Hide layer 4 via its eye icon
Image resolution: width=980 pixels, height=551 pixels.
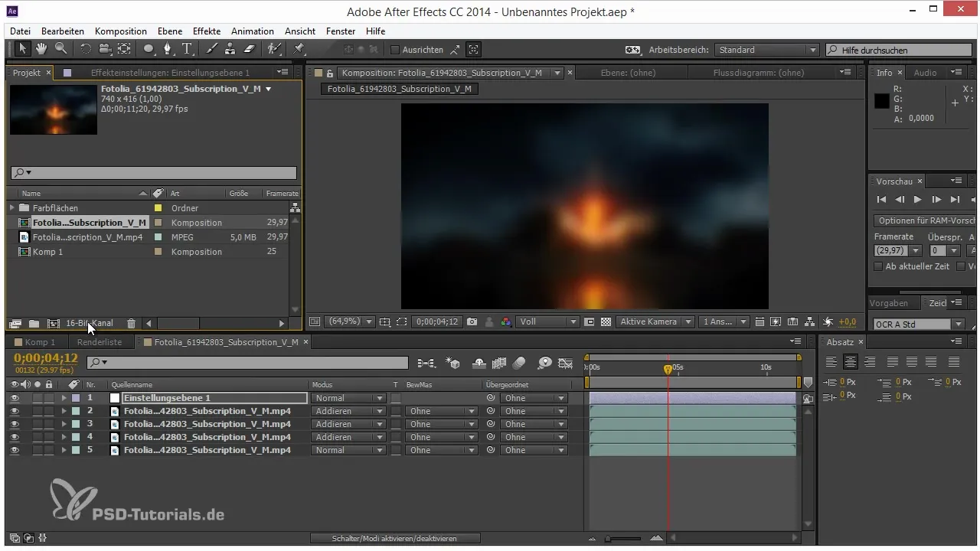14,437
